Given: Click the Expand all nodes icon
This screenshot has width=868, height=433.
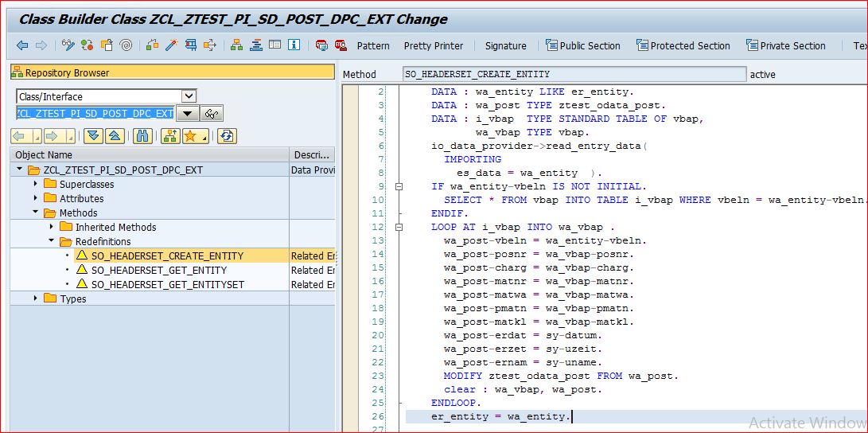Looking at the screenshot, I should (x=93, y=136).
